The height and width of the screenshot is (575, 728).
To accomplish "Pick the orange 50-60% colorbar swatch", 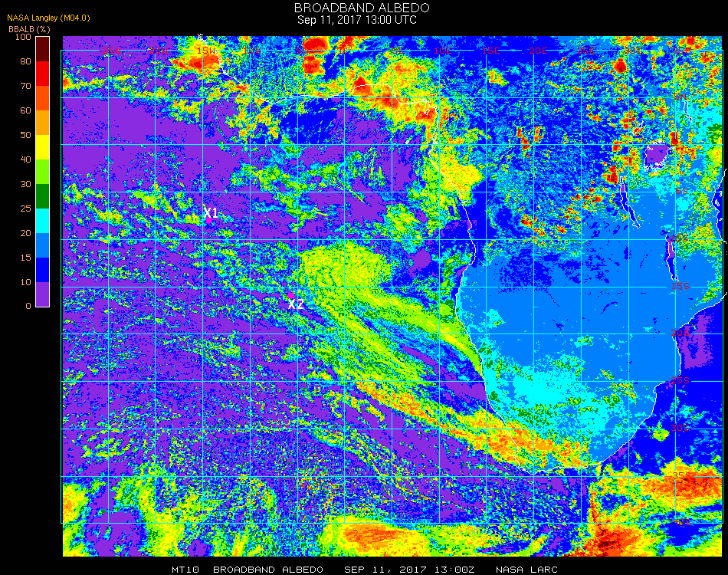I will [43, 123].
